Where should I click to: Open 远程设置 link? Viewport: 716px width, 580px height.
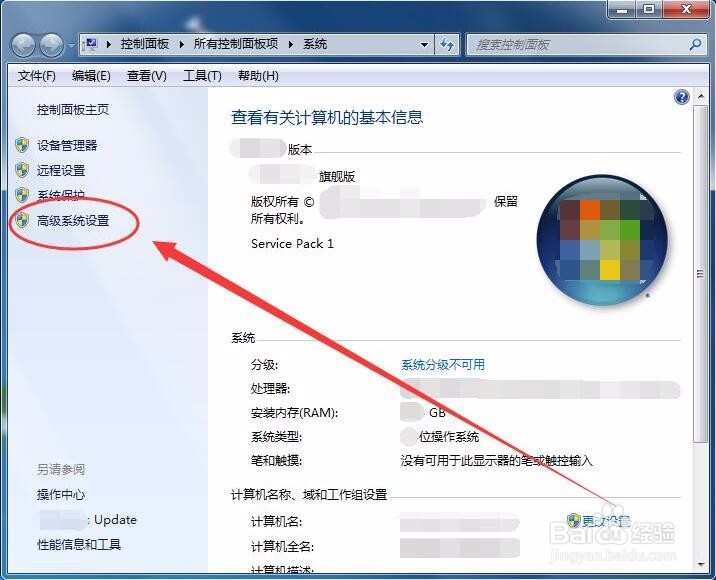pyautogui.click(x=61, y=171)
